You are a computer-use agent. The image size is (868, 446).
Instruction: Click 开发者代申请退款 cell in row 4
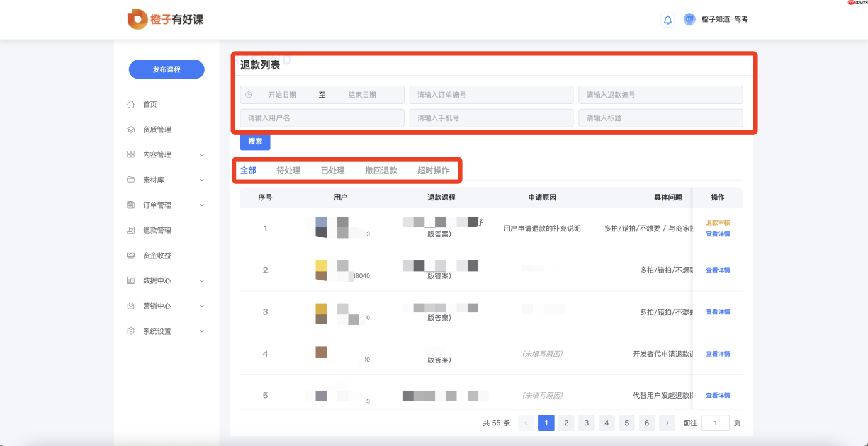(663, 354)
